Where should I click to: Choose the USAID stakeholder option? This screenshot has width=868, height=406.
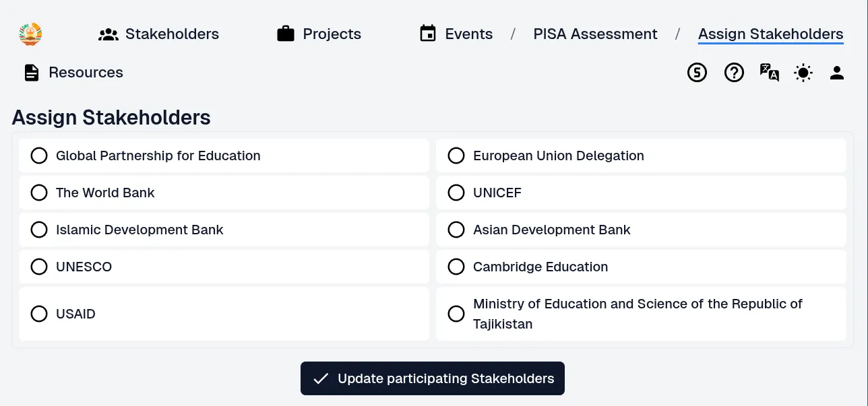(39, 314)
